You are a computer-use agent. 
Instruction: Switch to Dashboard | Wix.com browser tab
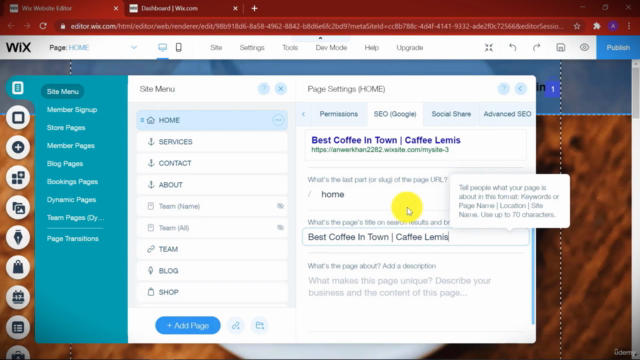coord(183,8)
